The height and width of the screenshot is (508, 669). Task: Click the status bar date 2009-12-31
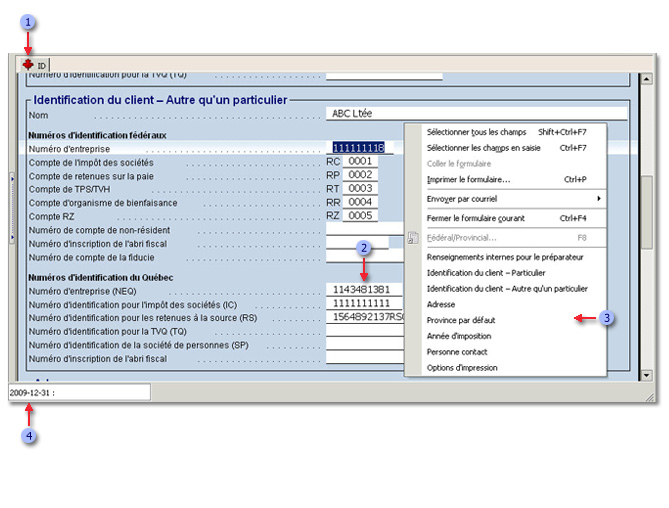32,393
